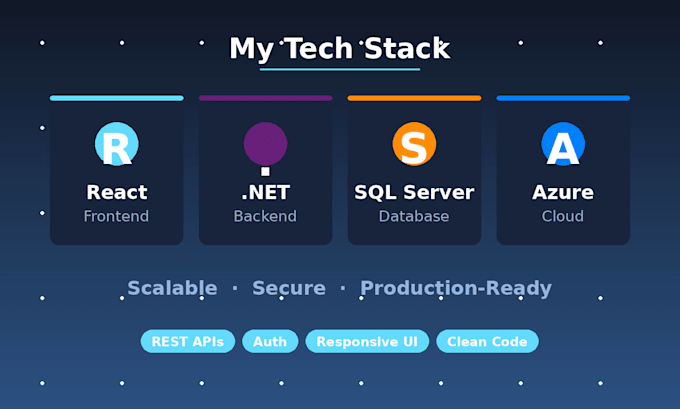Select the REST APIs tag pill

point(188,341)
